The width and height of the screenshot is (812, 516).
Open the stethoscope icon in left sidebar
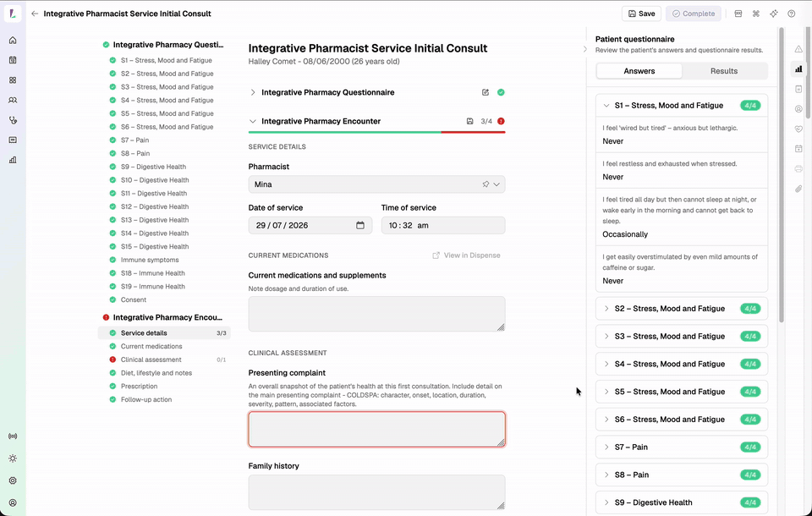(13, 120)
